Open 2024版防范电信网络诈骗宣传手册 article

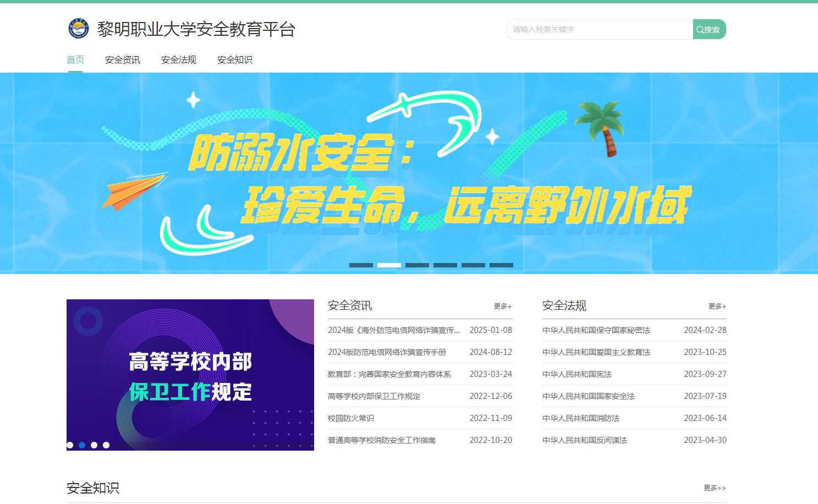[x=387, y=352]
